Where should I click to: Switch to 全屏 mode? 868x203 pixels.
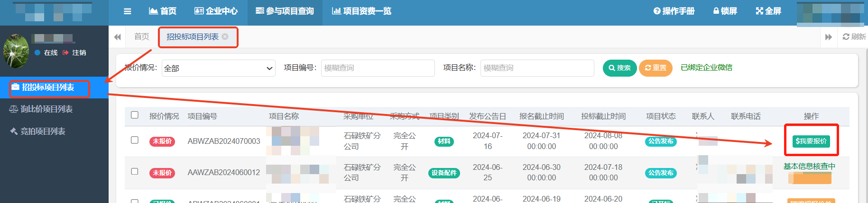pos(768,11)
